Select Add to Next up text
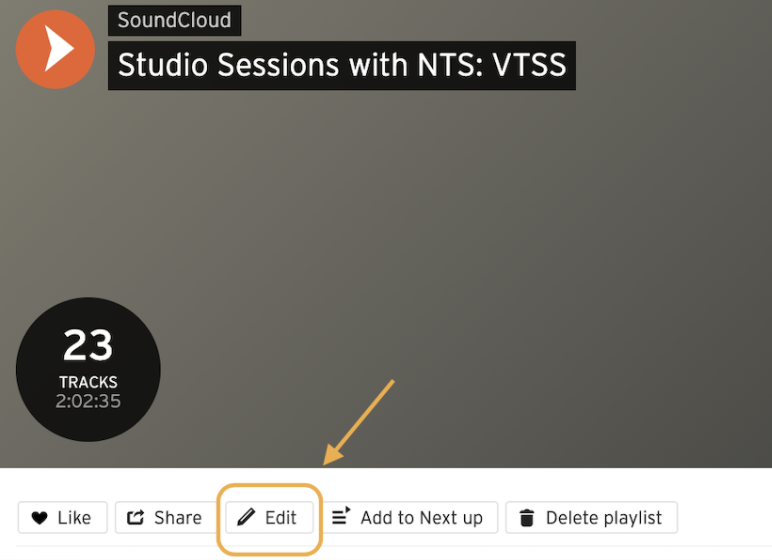This screenshot has height=560, width=772. (421, 518)
